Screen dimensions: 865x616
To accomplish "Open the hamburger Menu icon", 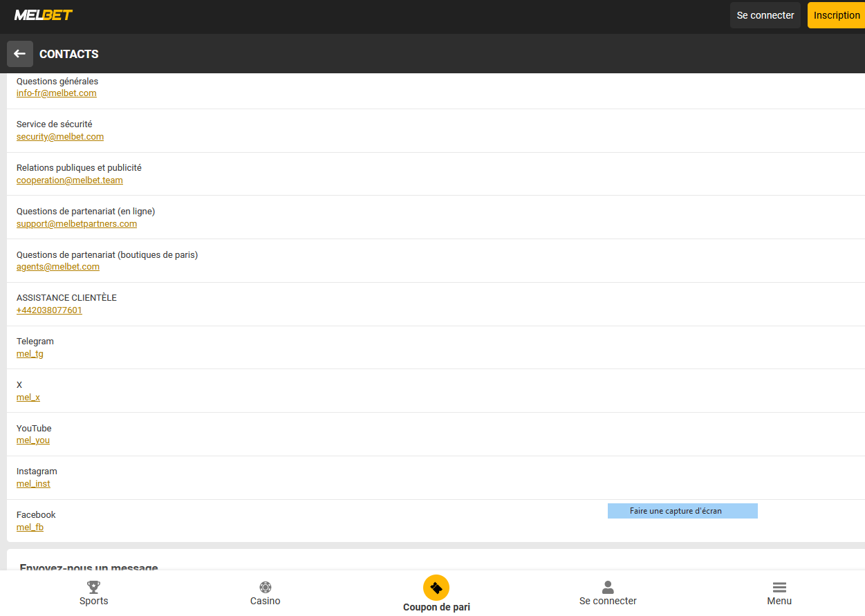I will click(779, 587).
